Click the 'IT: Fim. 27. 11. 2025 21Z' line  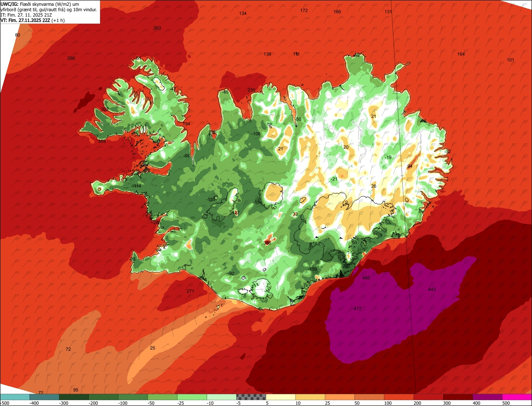(x=26, y=15)
